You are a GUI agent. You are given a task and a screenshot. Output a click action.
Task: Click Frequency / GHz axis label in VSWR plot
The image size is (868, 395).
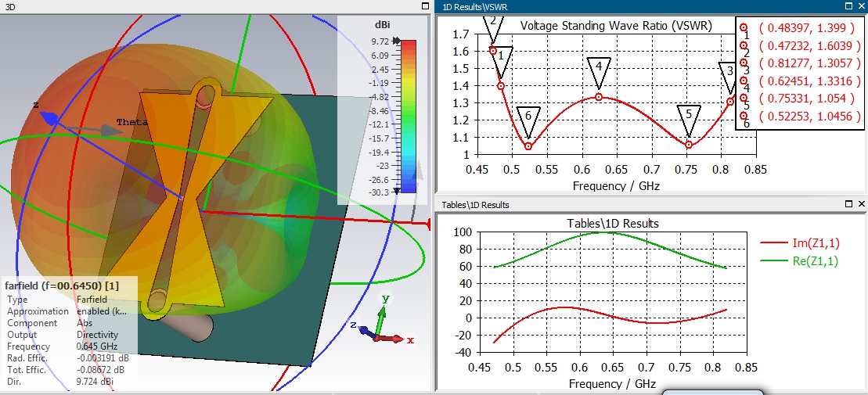click(616, 185)
